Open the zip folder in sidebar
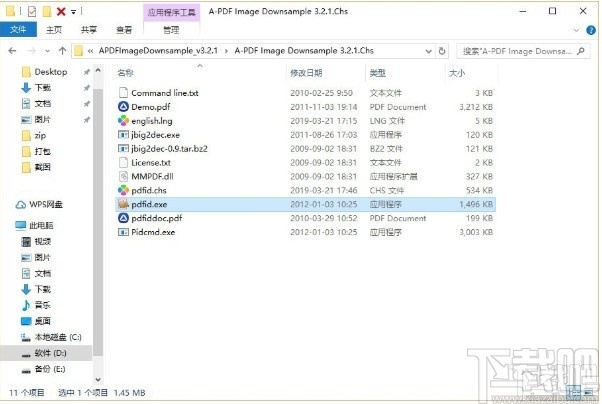The width and height of the screenshot is (602, 404). tap(34, 136)
